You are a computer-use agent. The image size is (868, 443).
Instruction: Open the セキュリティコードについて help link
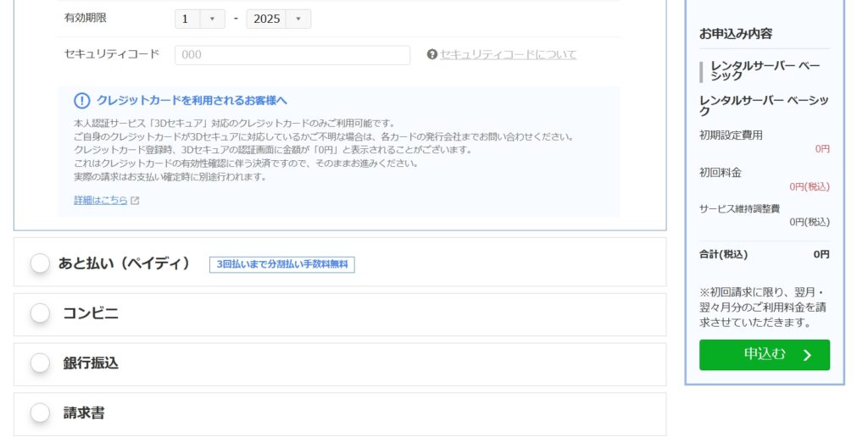pyautogui.click(x=508, y=55)
